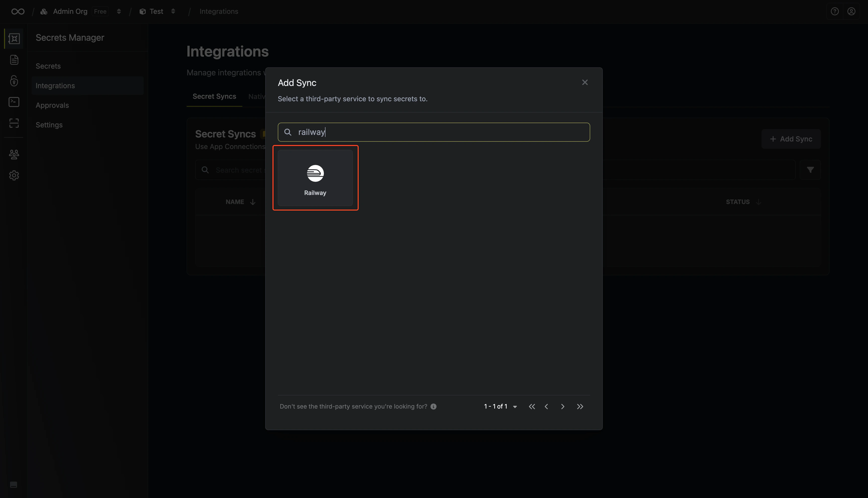Go to previous page of sync results

546,406
